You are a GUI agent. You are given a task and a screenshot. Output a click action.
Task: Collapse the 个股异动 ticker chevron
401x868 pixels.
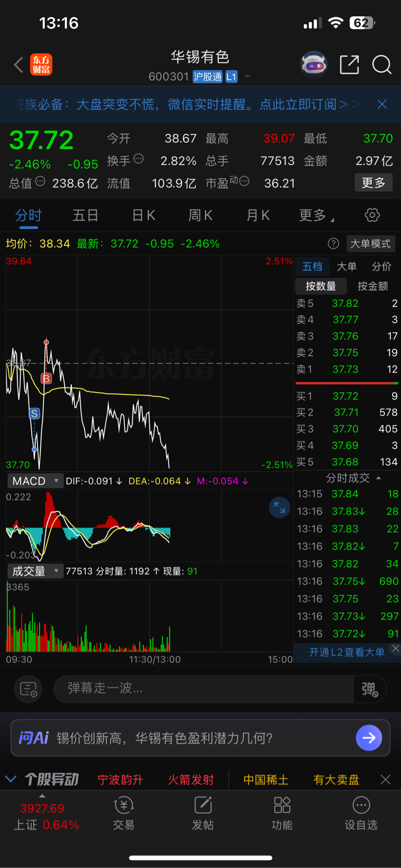coord(10,779)
